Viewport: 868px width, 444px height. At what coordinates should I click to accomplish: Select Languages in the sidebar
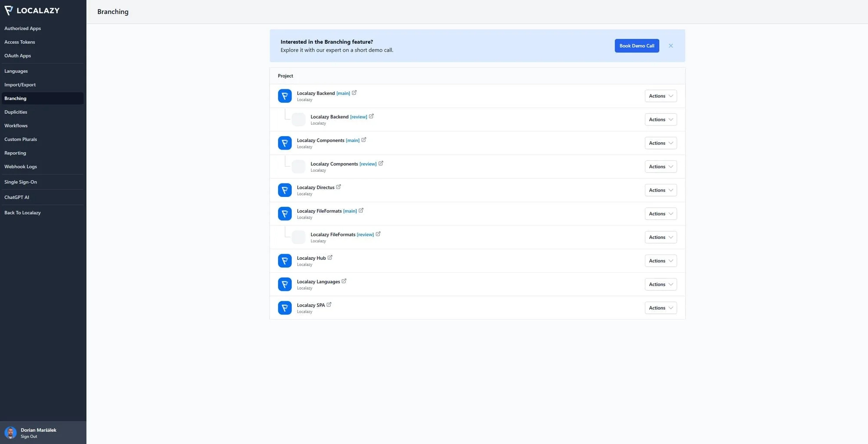43,71
